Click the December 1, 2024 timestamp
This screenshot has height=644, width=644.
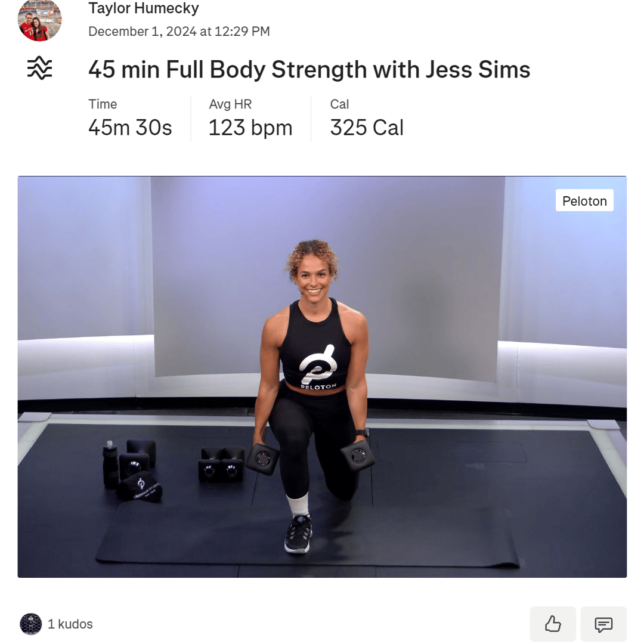click(179, 31)
